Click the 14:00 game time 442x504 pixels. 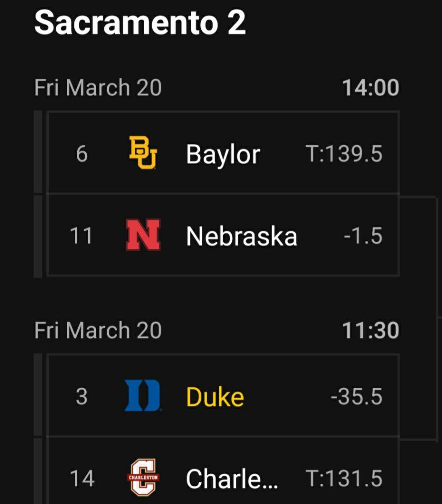coord(370,88)
